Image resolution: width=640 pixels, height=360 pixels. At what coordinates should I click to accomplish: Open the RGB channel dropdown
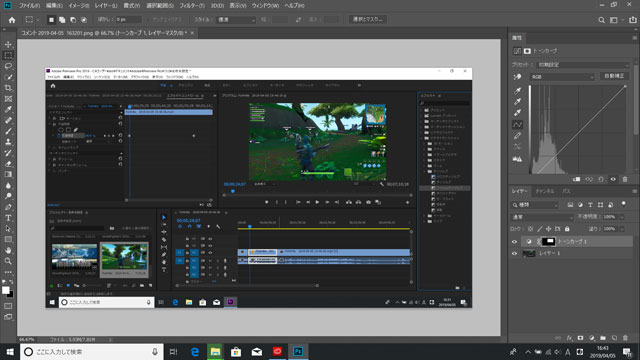pyautogui.click(x=562, y=77)
